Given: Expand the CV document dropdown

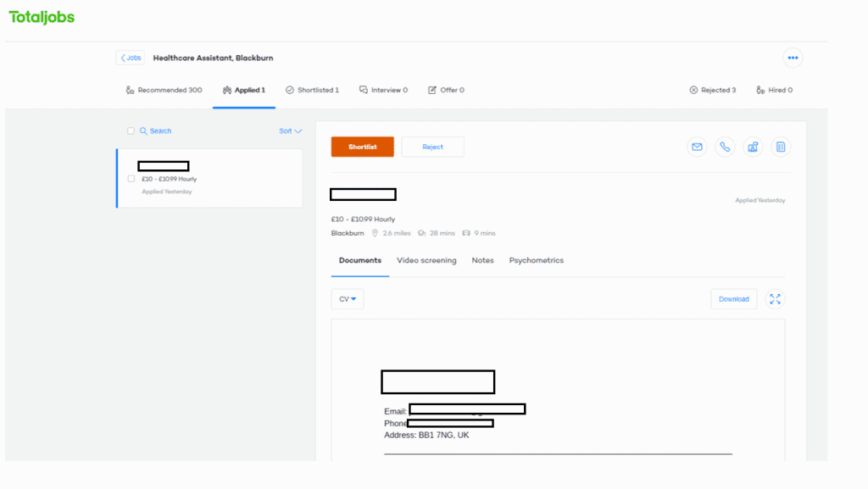Looking at the screenshot, I should (x=348, y=299).
